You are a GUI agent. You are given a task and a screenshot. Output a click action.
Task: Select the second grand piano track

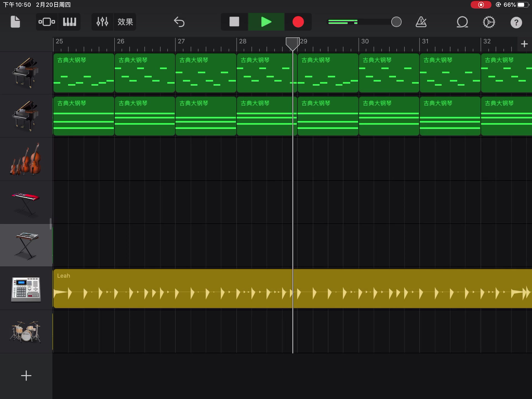click(x=26, y=116)
